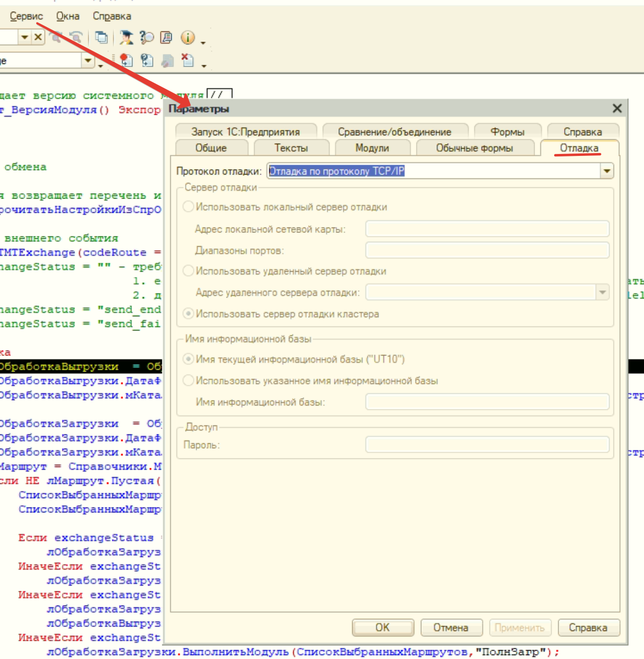This screenshot has width=644, height=659.
Task: Switch to the Обычные формы tab
Action: coord(474,148)
